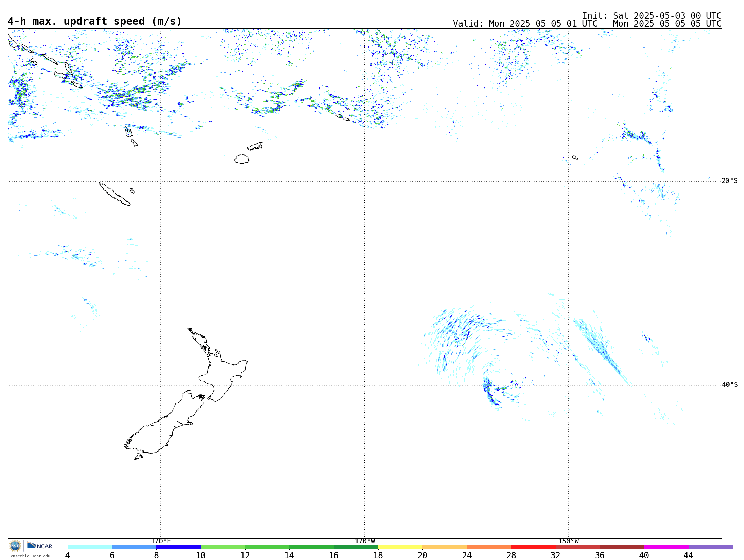Select the dark green 16-18 colorbar swatch
This screenshot has height=560, width=744.
click(x=356, y=547)
